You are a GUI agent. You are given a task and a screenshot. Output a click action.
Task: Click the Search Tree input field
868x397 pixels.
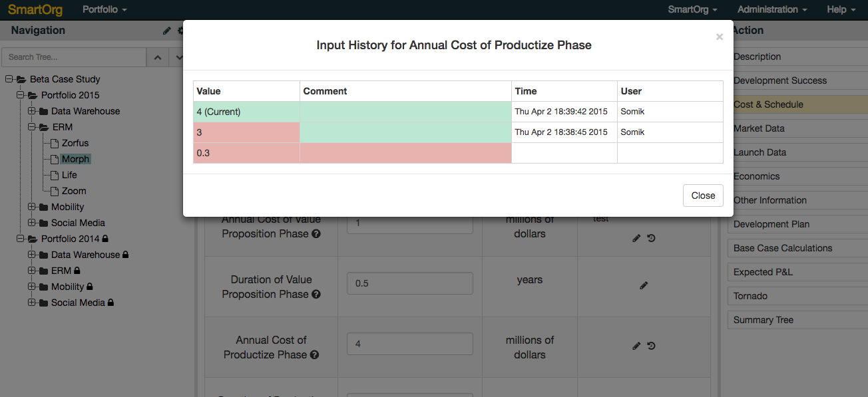point(73,57)
